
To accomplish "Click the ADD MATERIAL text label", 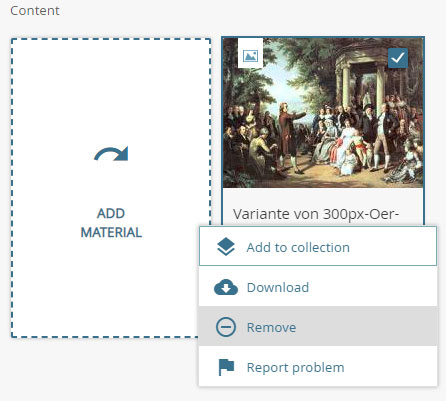I will 111,223.
